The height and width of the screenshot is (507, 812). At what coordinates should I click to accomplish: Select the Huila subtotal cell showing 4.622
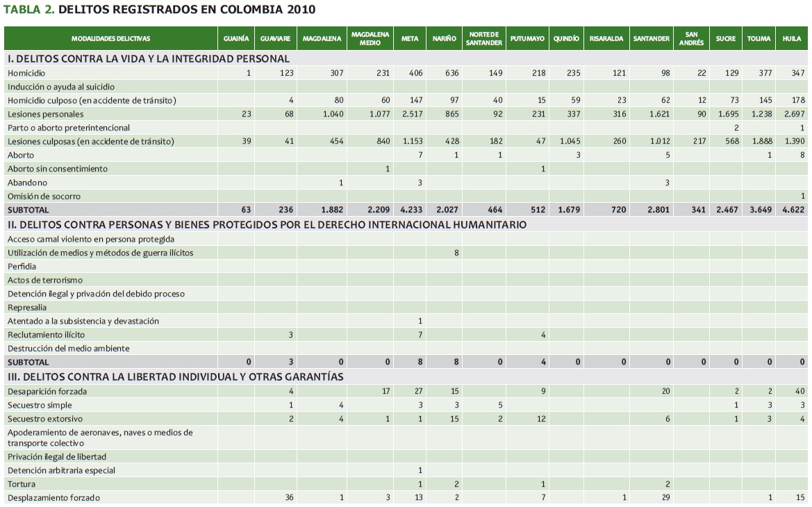792,210
